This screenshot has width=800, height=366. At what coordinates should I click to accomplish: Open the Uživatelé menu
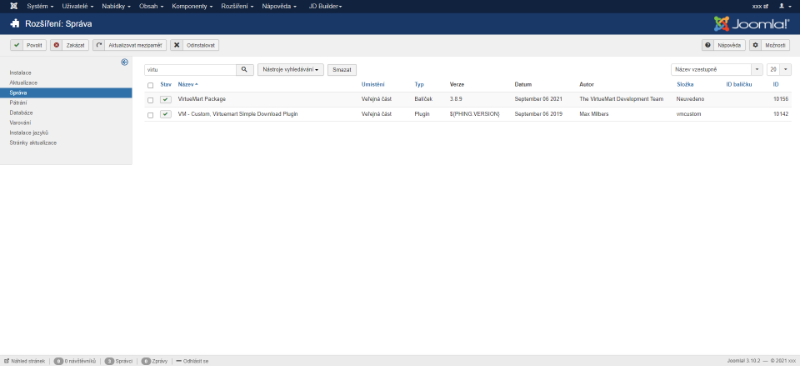click(78, 6)
